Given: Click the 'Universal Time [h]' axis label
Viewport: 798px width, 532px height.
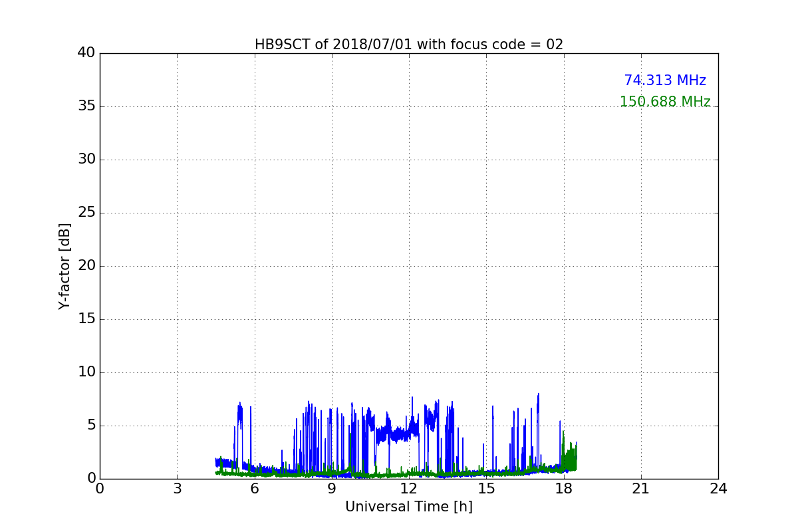Looking at the screenshot, I should (409, 507).
